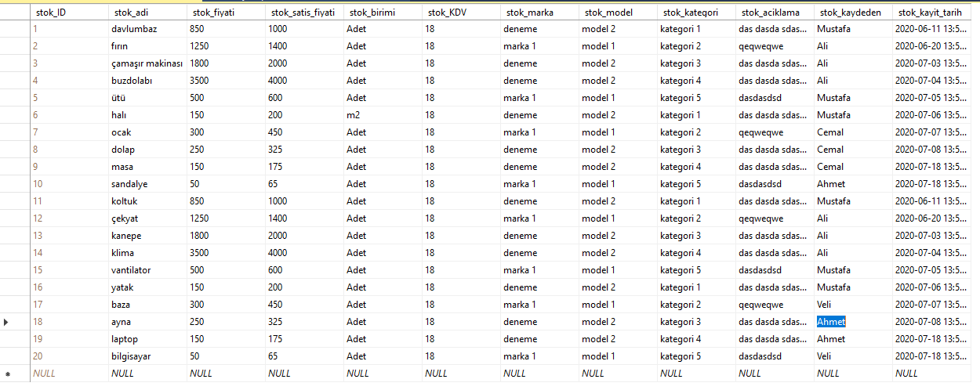This screenshot has height=390, width=980.
Task: Select the stok_fiyati column header
Action: 226,13
